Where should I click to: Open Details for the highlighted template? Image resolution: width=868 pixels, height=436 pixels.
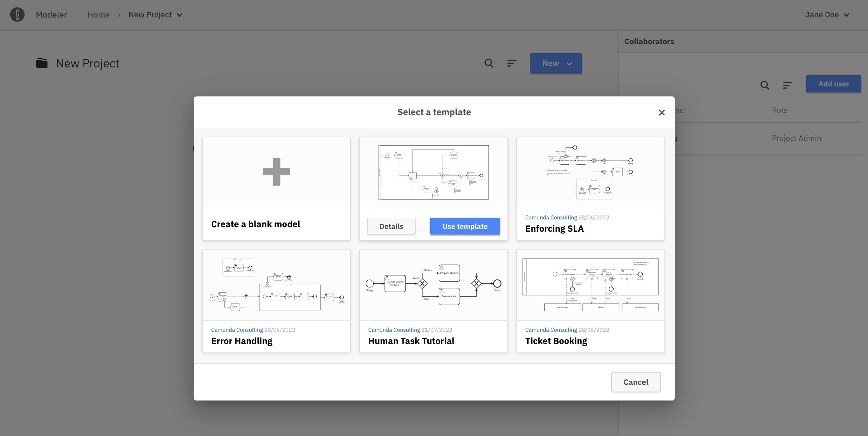pyautogui.click(x=391, y=226)
